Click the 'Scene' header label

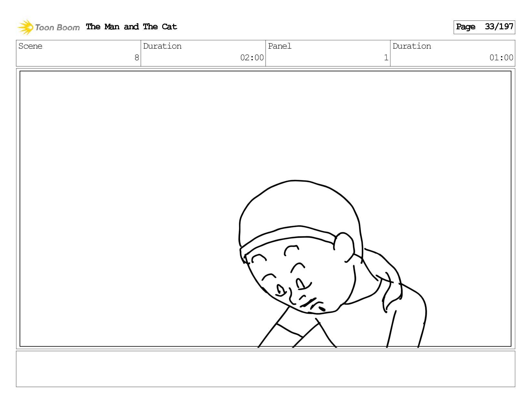(30, 46)
